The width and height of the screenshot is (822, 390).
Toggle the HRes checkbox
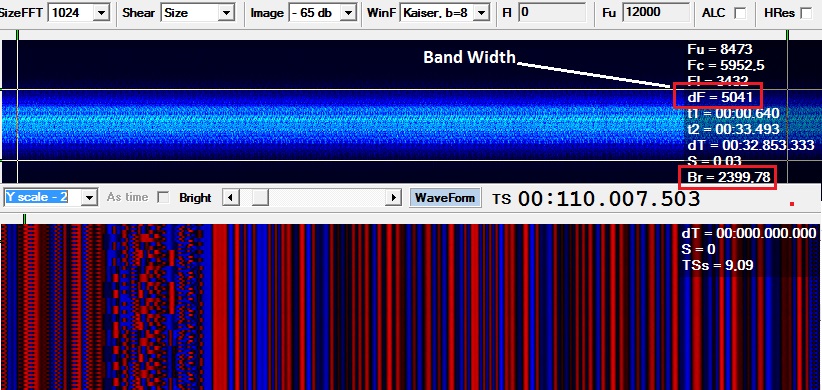pos(806,14)
